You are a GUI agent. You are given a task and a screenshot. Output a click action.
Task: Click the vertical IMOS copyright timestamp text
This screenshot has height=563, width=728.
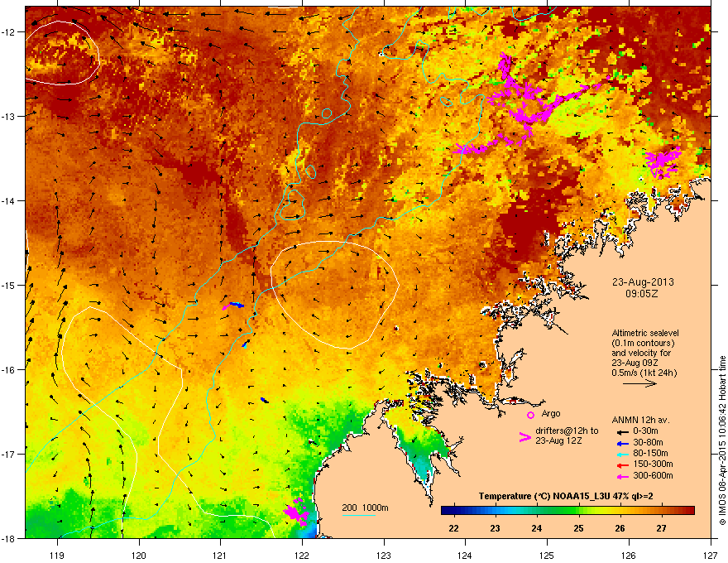722,440
